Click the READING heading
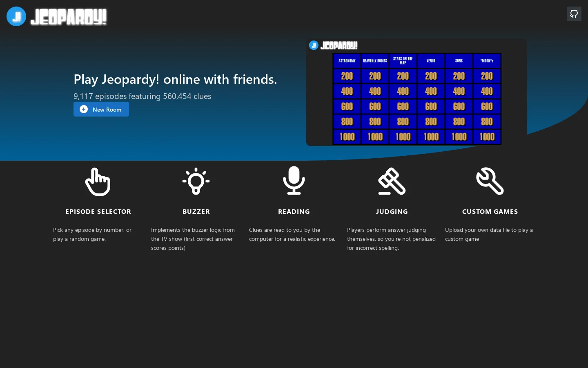 pos(294,211)
